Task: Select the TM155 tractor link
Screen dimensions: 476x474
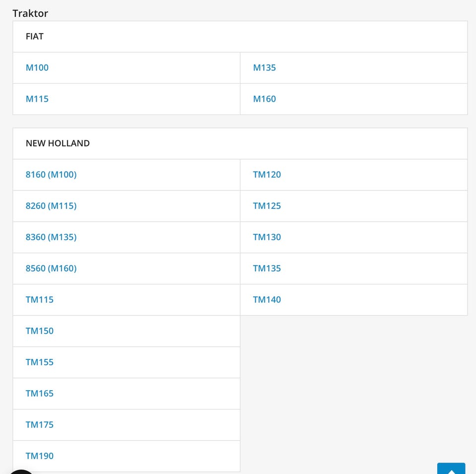Action: click(40, 362)
